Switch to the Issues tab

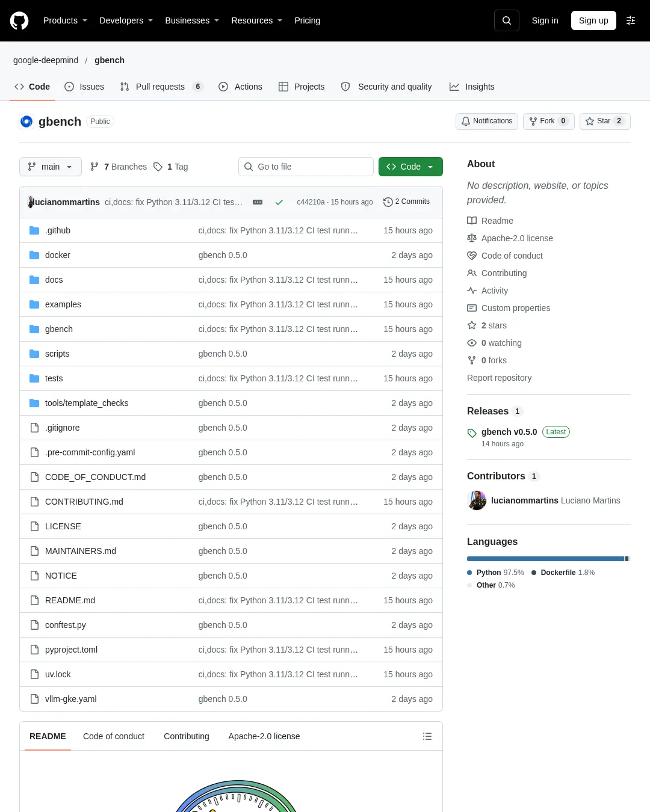click(84, 87)
